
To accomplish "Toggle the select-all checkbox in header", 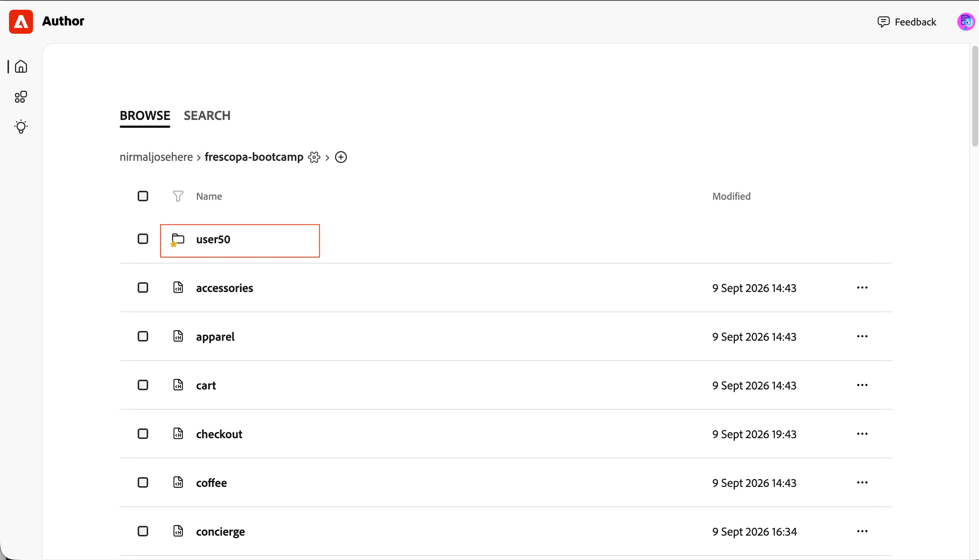I will pos(143,196).
